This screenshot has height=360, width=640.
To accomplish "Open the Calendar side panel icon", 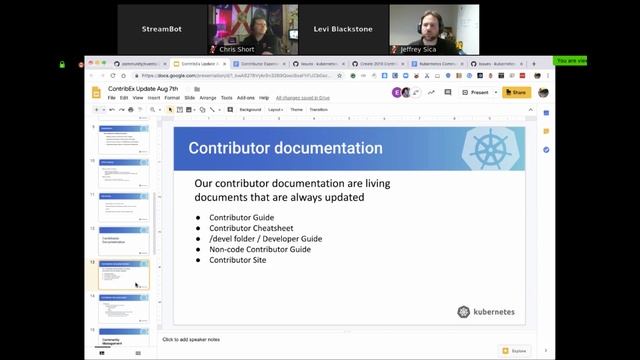I will [x=547, y=113].
